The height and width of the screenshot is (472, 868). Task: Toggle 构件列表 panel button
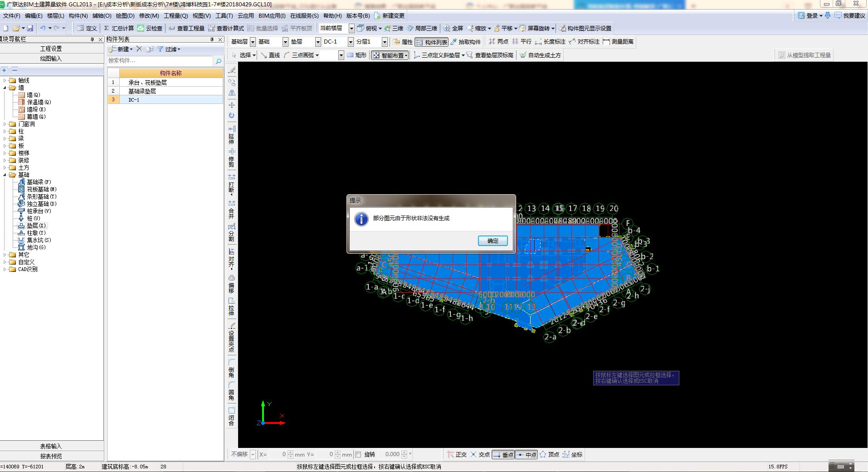tap(432, 42)
